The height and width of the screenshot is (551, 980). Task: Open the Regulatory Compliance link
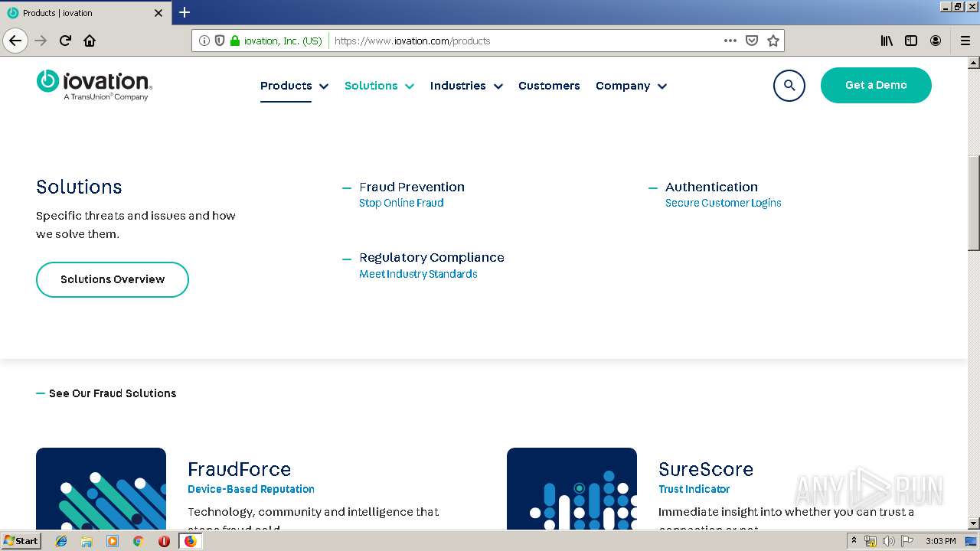tap(432, 257)
